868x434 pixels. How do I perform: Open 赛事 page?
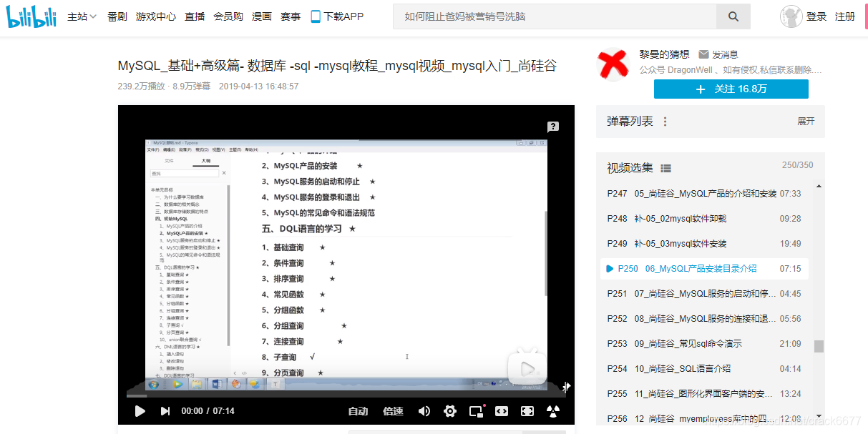(x=291, y=16)
